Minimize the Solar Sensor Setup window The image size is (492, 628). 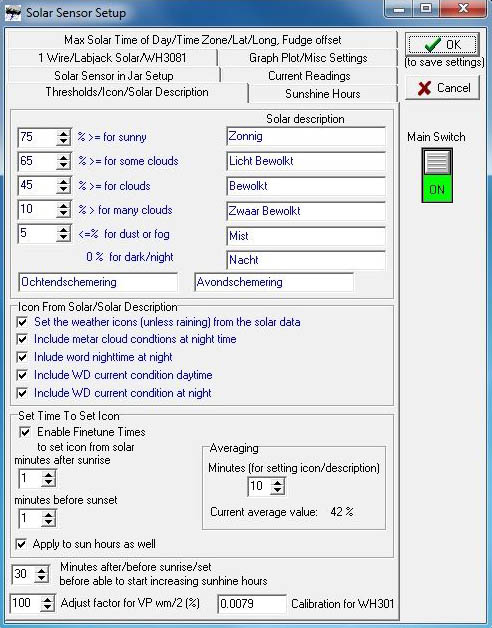[399, 9]
